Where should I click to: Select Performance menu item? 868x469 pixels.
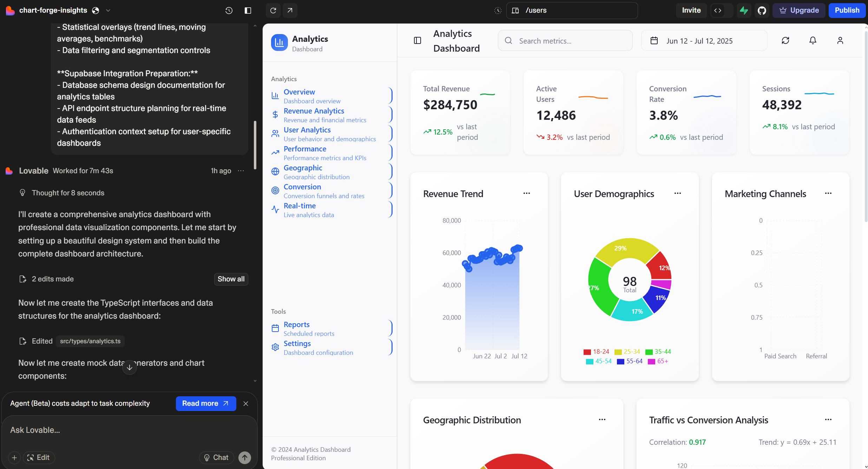click(331, 153)
